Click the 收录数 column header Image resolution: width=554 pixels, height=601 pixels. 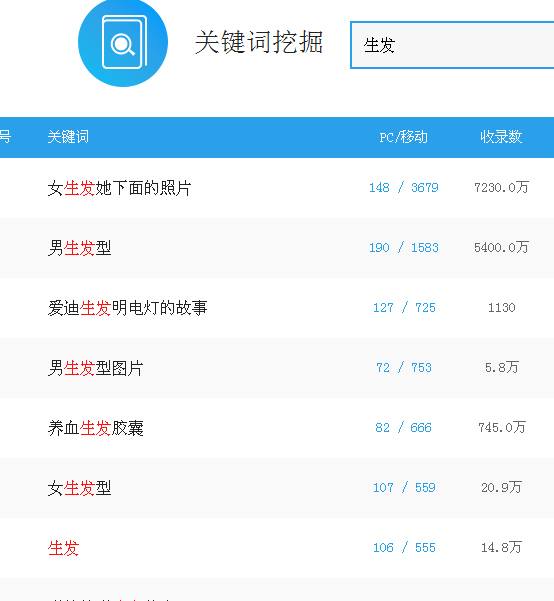tap(501, 137)
